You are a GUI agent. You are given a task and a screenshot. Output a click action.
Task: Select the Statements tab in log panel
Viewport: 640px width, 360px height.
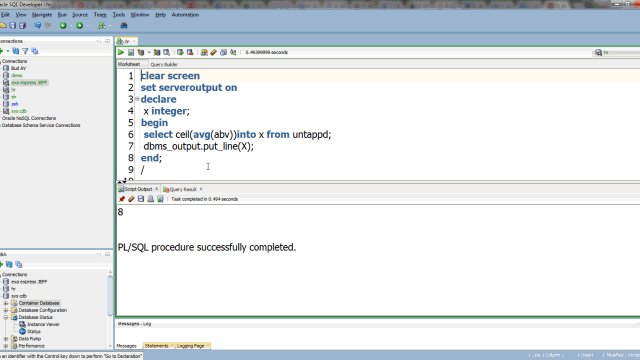157,346
